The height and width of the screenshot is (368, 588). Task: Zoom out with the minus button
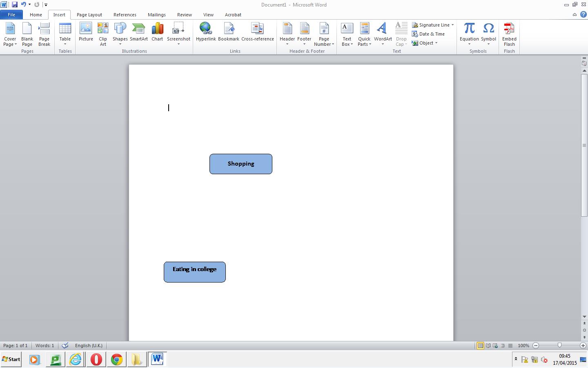536,346
